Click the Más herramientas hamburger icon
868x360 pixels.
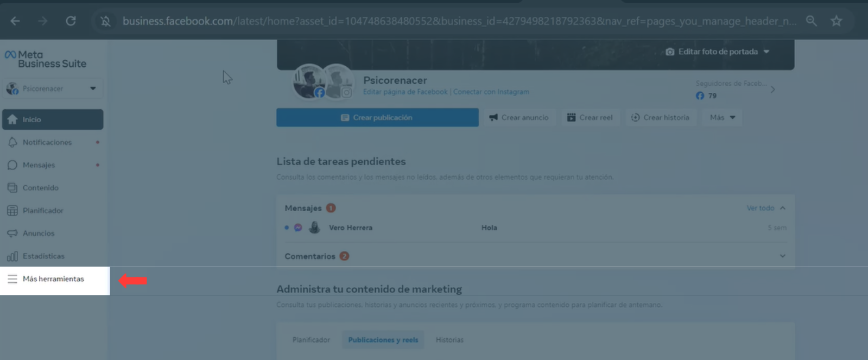12,279
